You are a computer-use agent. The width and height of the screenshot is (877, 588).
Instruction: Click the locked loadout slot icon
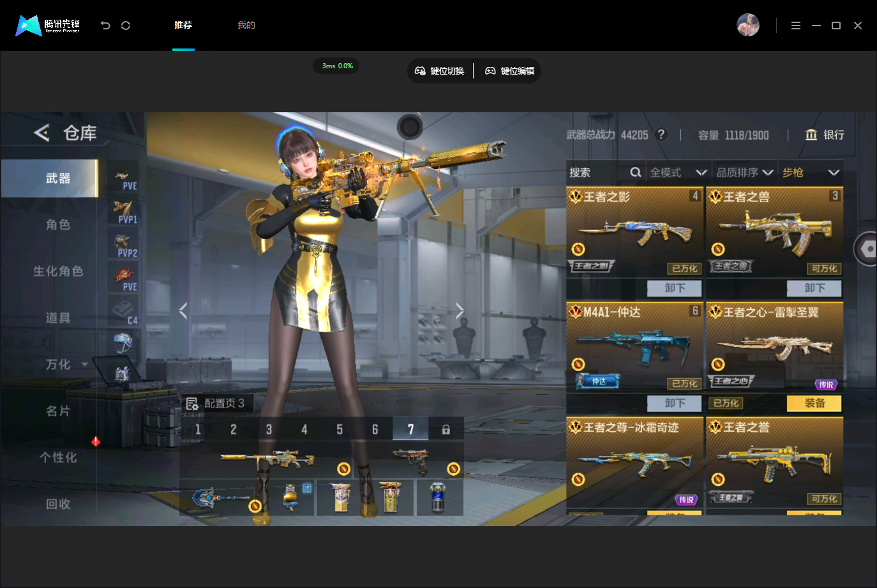click(446, 430)
